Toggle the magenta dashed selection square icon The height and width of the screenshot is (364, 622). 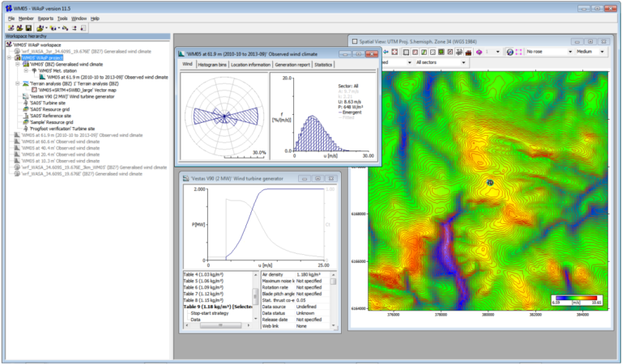(518, 52)
